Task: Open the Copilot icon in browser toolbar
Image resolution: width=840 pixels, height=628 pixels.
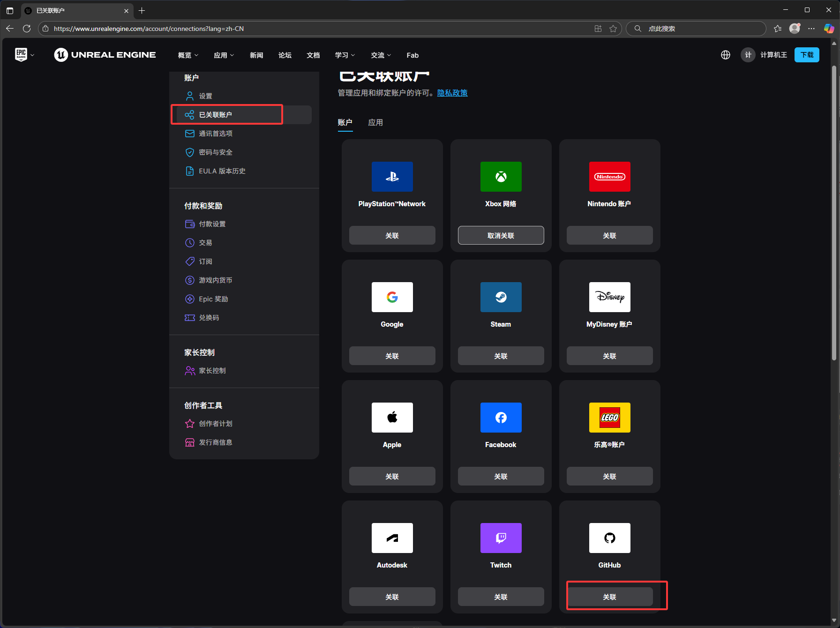Action: click(829, 29)
